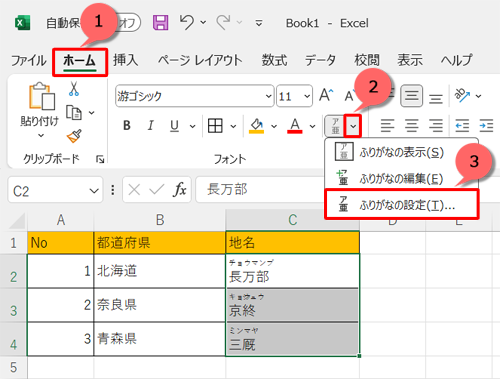This screenshot has height=379, width=500.
Task: Switch to the データ tab
Action: pyautogui.click(x=320, y=60)
